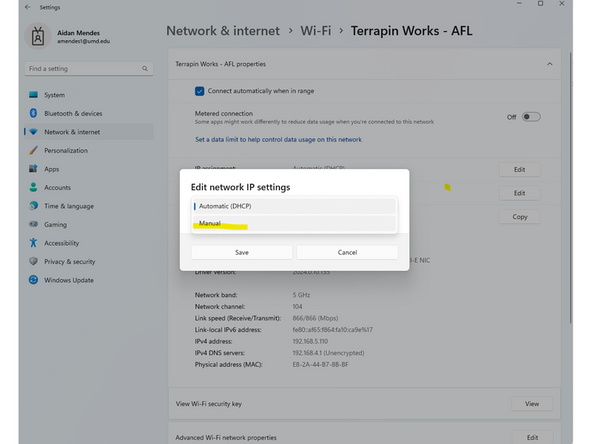Screen dimensions: 592x444
Task: Select Network & internet icon in sidebar
Action: pos(33,132)
